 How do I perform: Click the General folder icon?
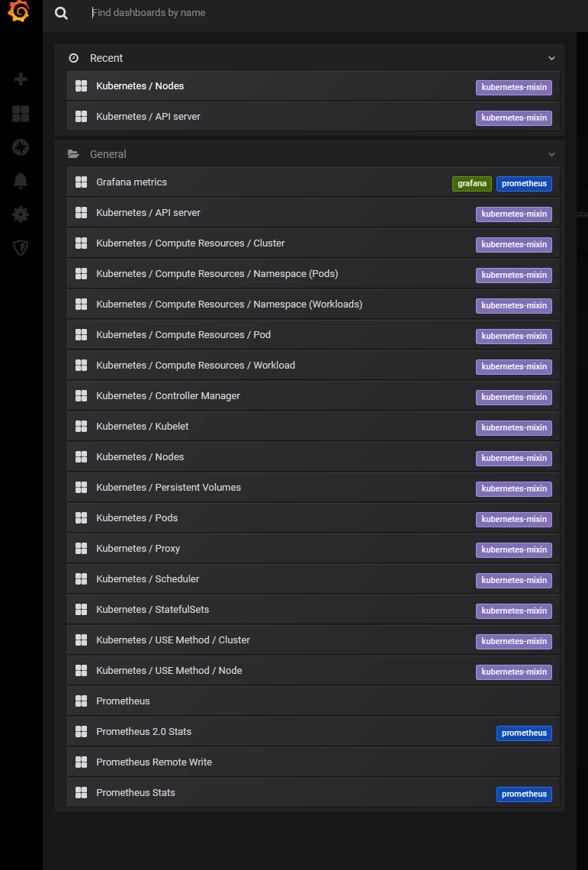click(73, 154)
